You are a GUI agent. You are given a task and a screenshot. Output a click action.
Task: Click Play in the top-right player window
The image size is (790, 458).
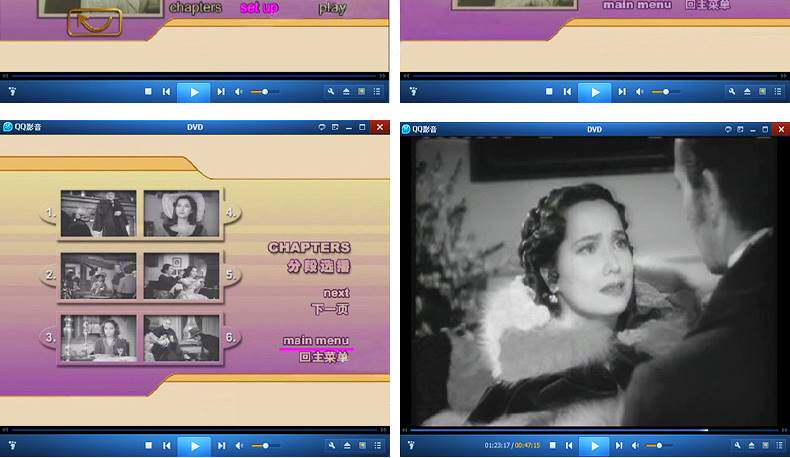pos(595,92)
